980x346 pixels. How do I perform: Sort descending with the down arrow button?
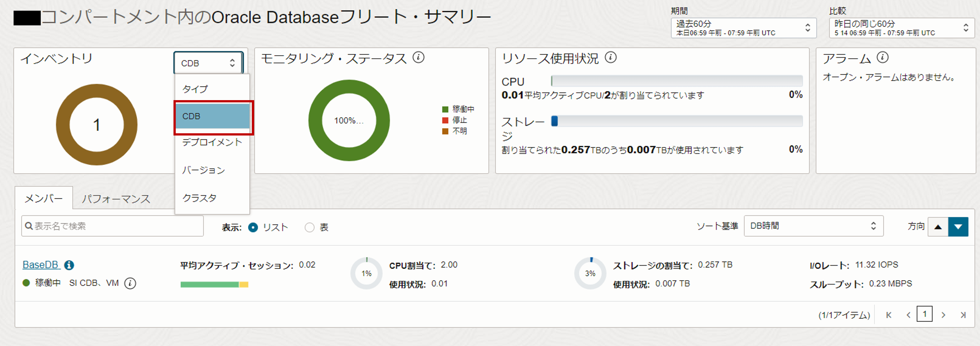pos(958,227)
